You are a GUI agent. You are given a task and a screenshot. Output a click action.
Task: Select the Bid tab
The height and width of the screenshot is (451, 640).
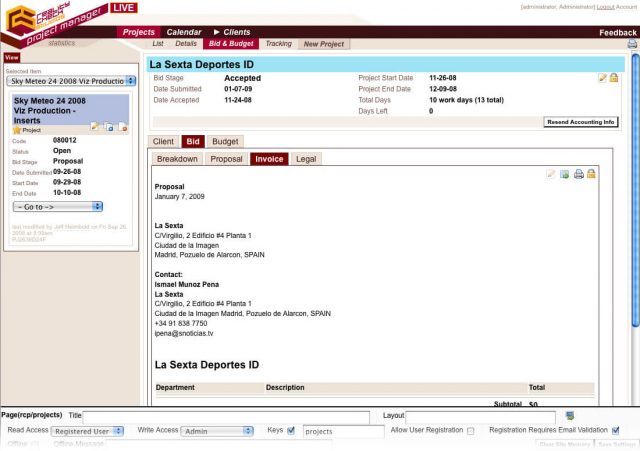pyautogui.click(x=193, y=142)
